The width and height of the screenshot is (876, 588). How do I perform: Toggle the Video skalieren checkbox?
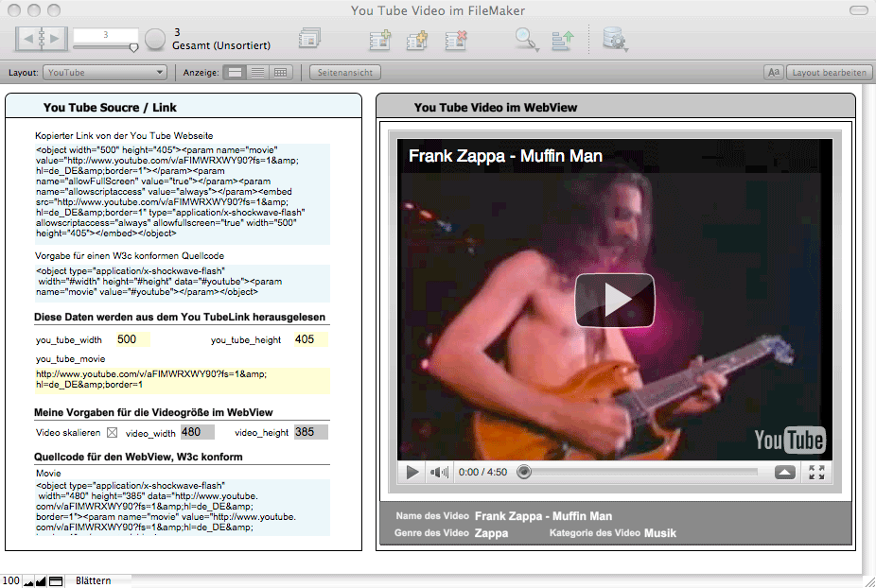112,433
